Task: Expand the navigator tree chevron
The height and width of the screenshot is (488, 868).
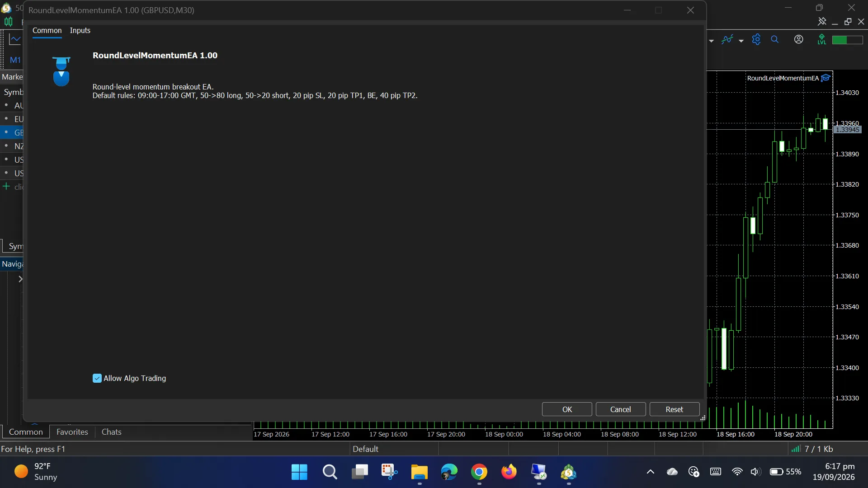Action: point(20,279)
